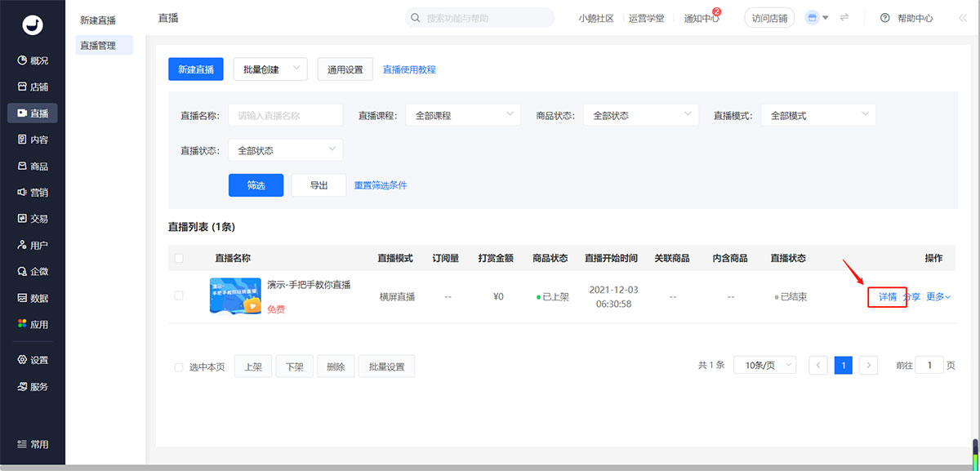Collapse panel using double chevron icon

(951, 18)
